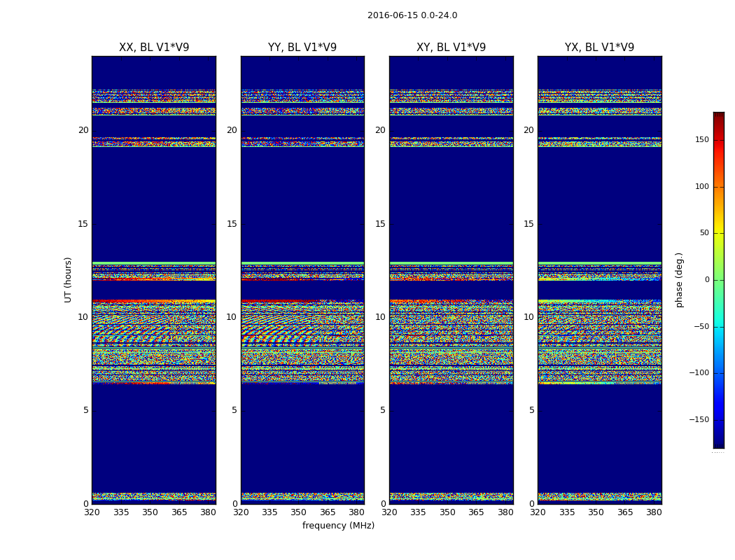Click the 365 x-tick label under the XX panel
Screen dimensions: 735x560
click(x=179, y=512)
